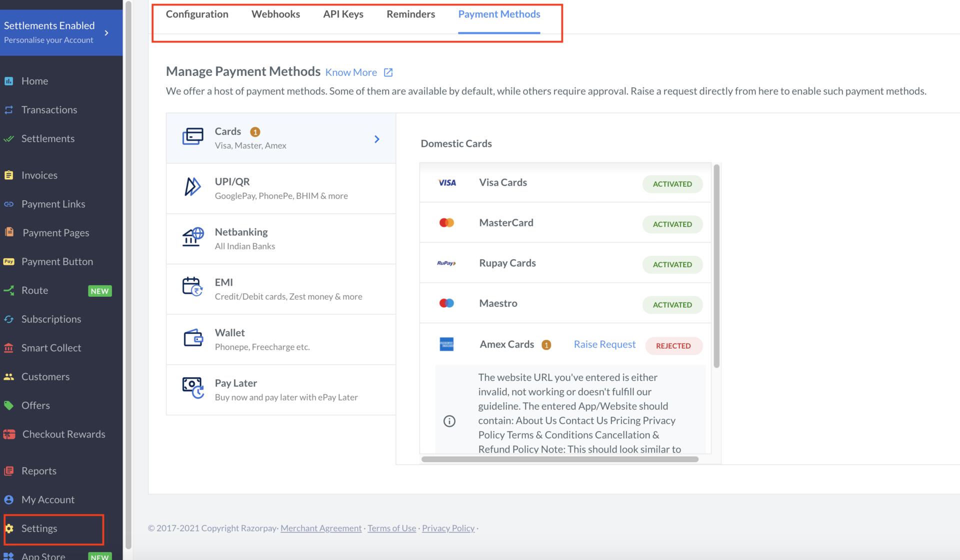This screenshot has width=960, height=560.
Task: Open the API Keys tab
Action: click(x=343, y=14)
